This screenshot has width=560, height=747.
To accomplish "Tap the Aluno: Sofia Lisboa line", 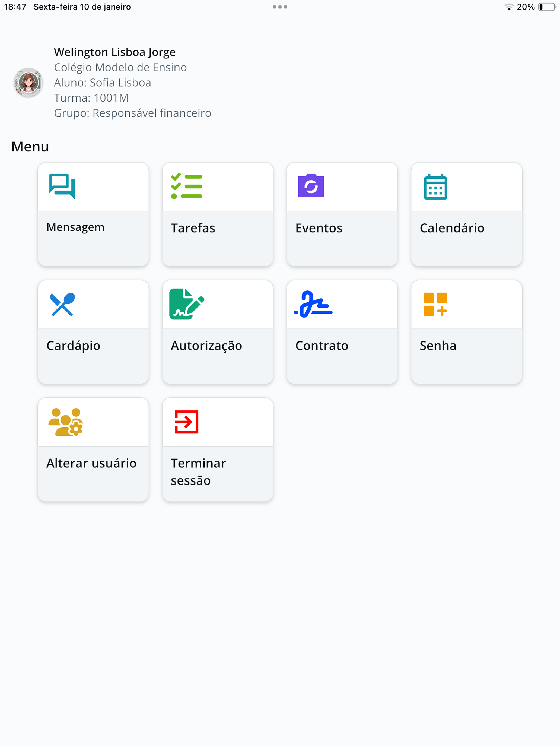I will point(103,83).
